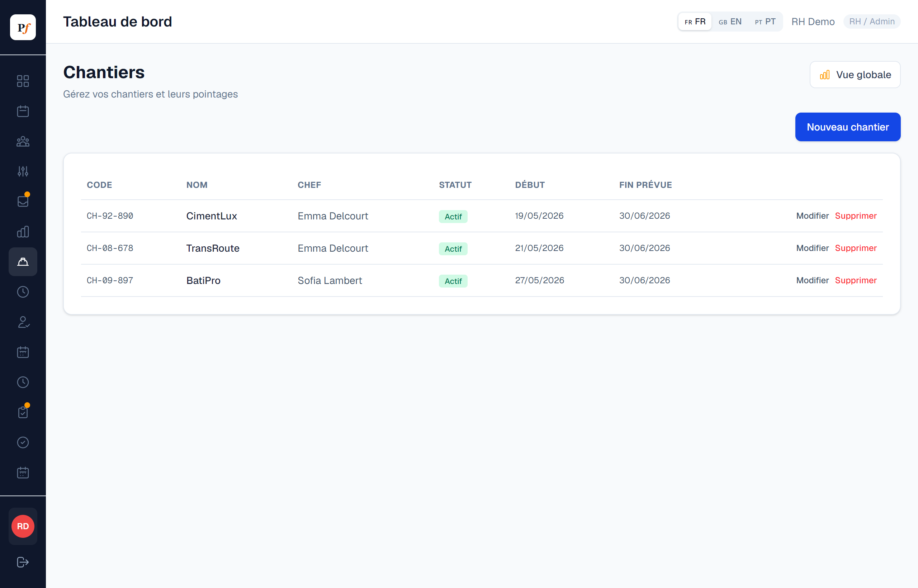Click Supprimer for TransRoute
Image resolution: width=918 pixels, height=588 pixels.
[x=855, y=248]
